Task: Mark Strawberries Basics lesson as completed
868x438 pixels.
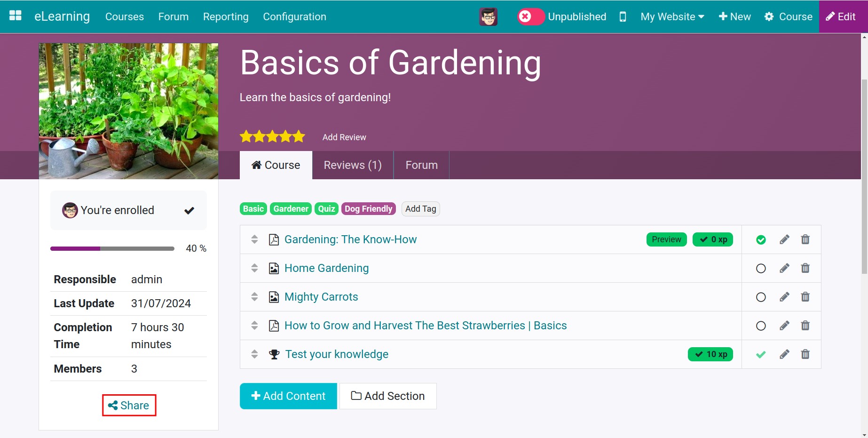Action: pos(761,326)
